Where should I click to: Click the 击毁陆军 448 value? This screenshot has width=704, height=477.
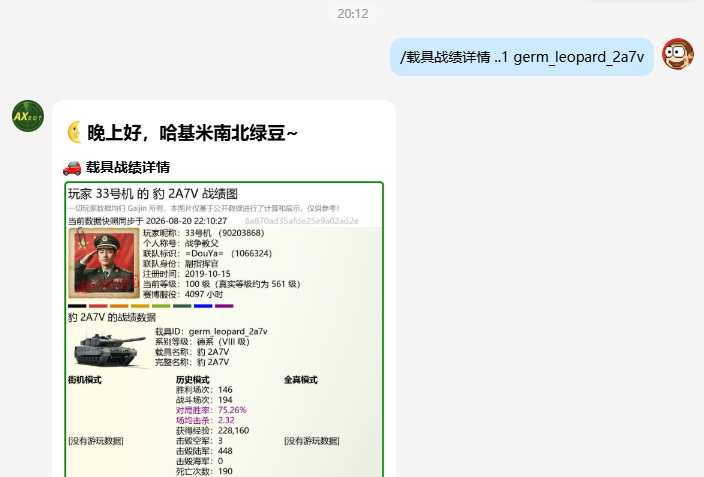point(225,451)
